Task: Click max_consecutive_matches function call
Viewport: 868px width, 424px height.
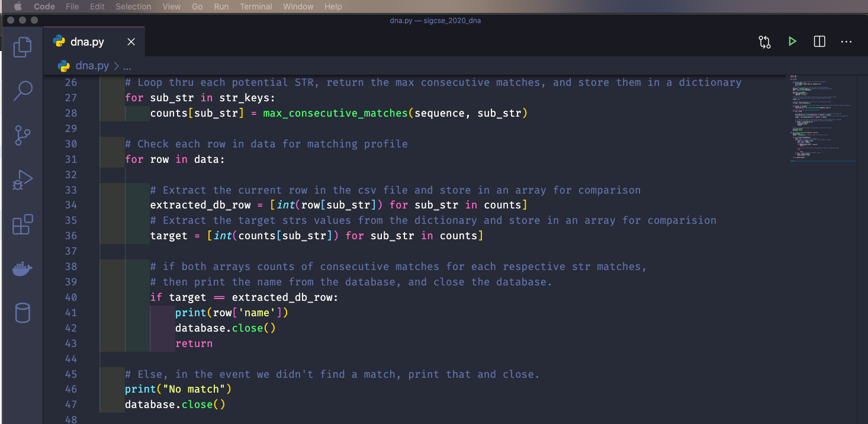Action: tap(335, 113)
